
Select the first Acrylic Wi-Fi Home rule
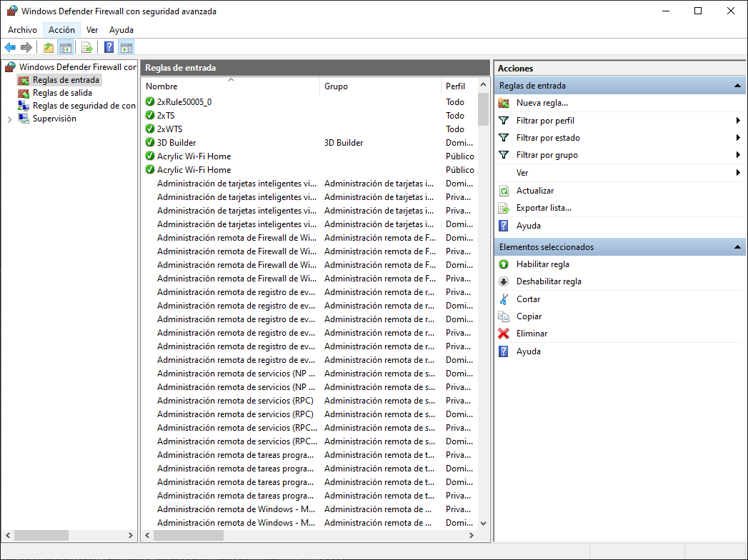point(194,156)
